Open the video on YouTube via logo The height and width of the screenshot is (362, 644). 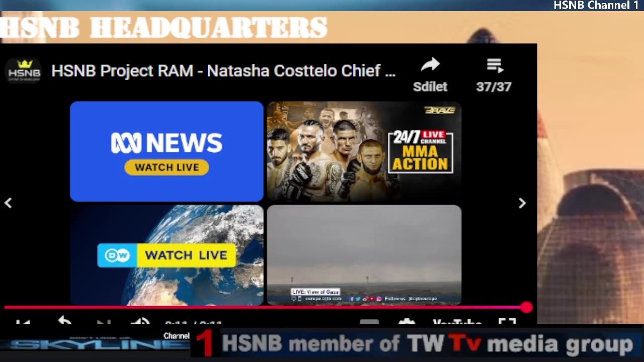click(x=457, y=322)
